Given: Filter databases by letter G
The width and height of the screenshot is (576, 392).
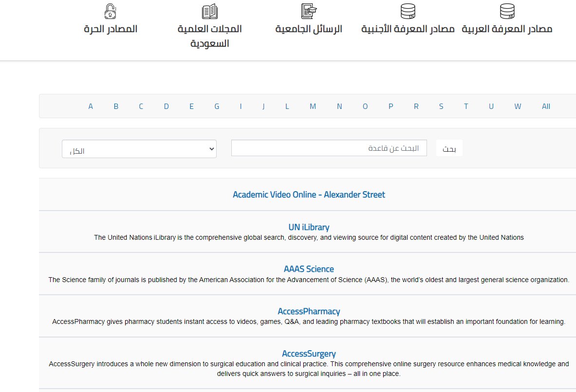Looking at the screenshot, I should point(217,107).
